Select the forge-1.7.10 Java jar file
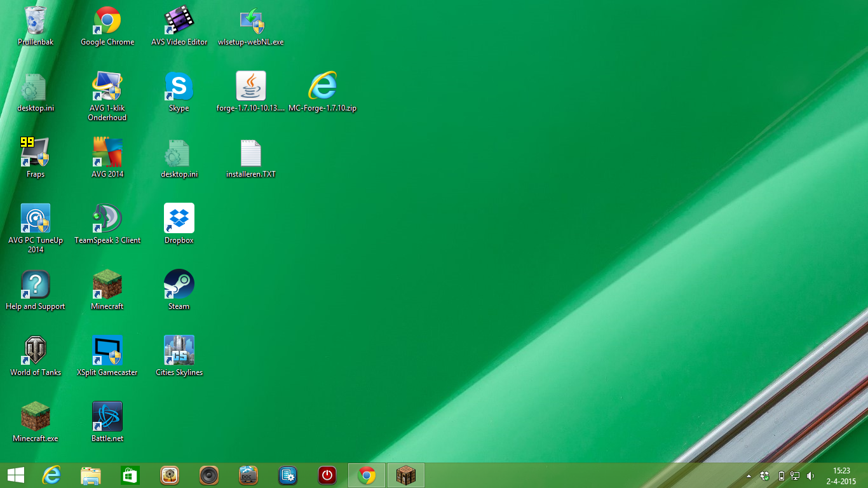 (251, 92)
